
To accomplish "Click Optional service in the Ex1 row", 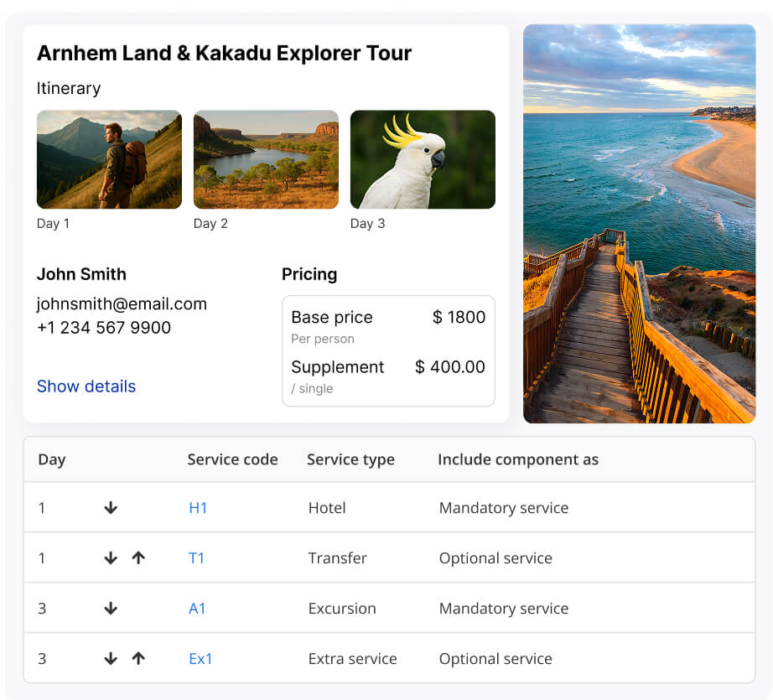I will pos(495,659).
